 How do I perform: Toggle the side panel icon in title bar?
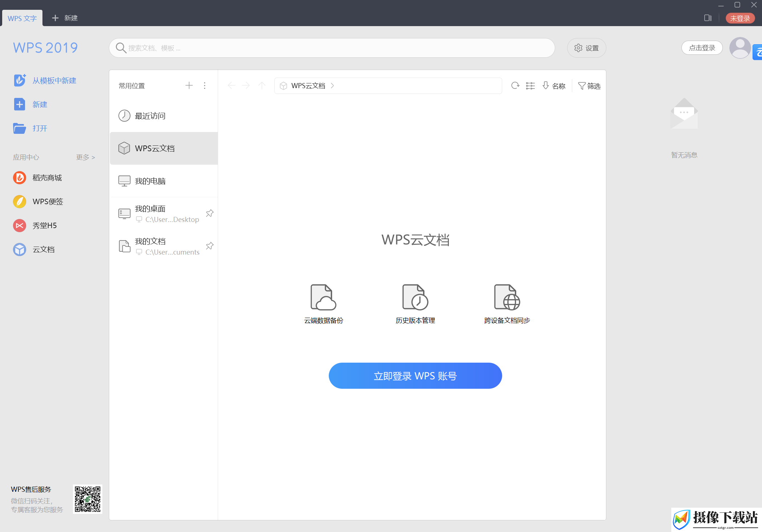tap(708, 18)
